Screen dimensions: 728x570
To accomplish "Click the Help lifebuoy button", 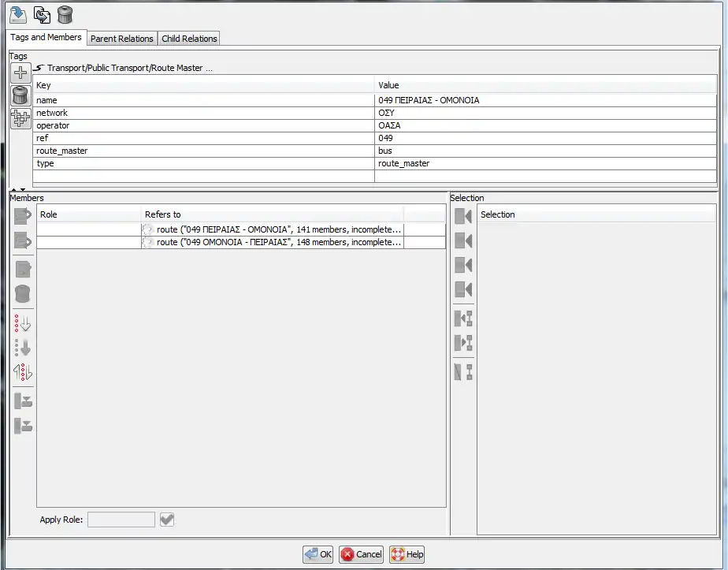I will tap(407, 554).
